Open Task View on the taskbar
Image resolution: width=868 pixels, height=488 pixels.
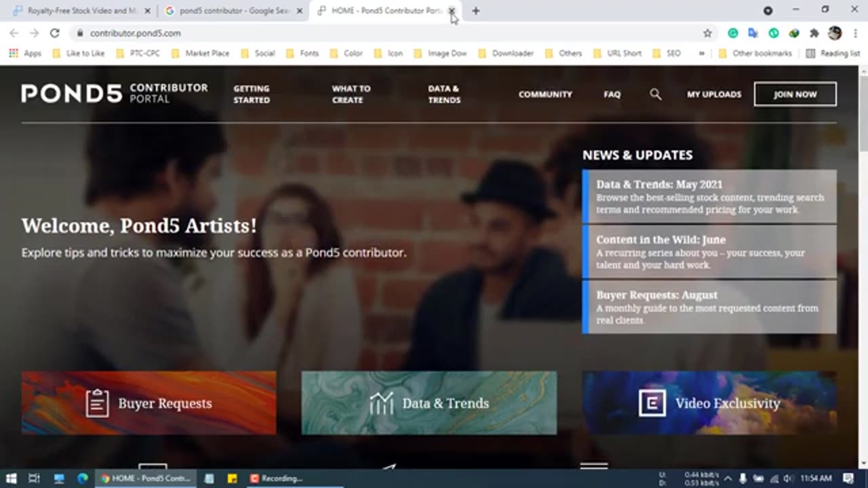pyautogui.click(x=35, y=479)
